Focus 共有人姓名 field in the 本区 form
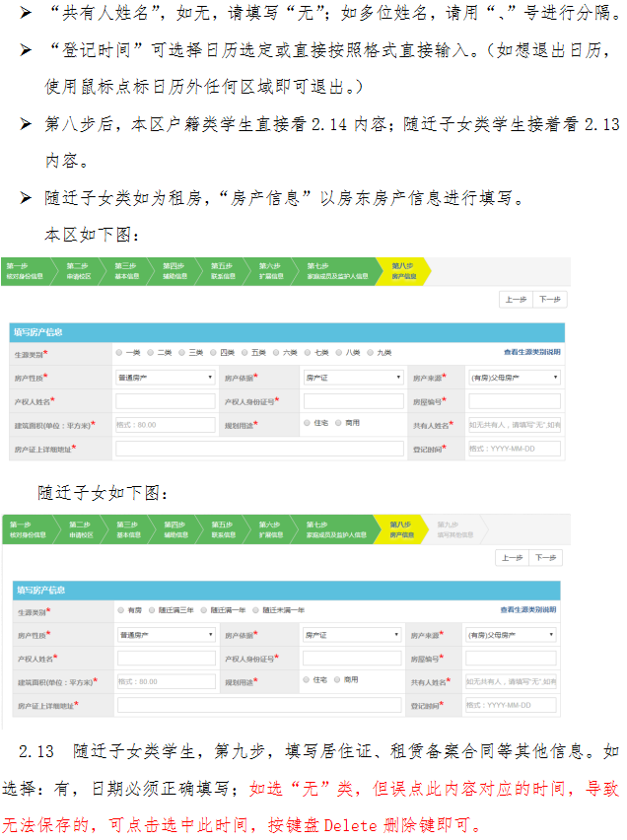This screenshot has width=627, height=840. (515, 425)
